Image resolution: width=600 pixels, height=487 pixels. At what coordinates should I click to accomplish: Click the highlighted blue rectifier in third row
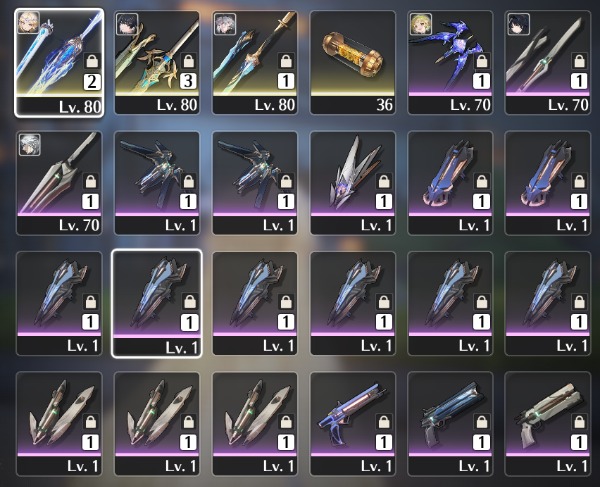click(x=157, y=303)
